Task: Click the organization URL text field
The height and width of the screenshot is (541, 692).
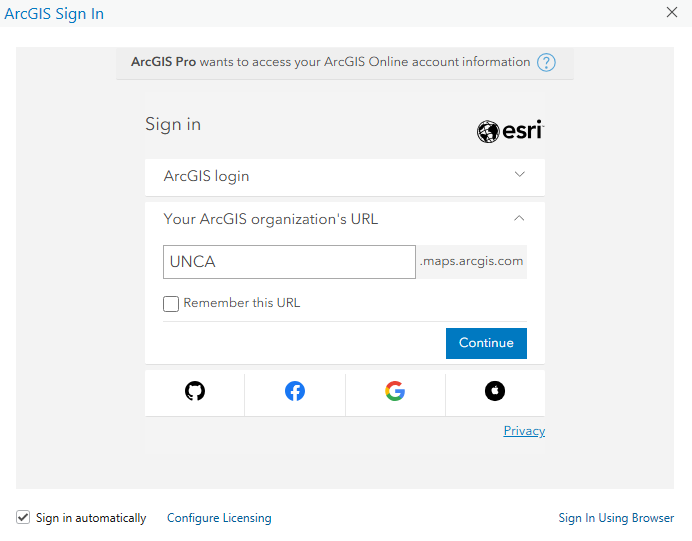Action: click(289, 262)
